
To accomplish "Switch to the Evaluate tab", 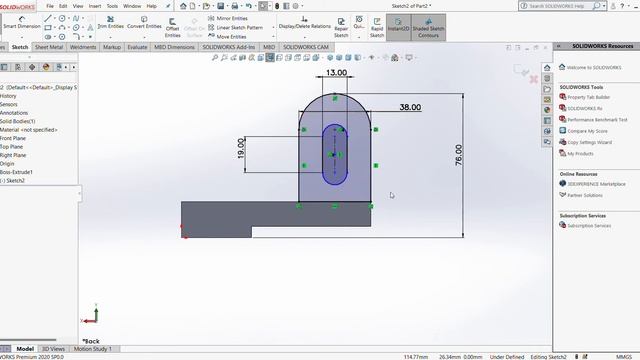I will point(137,47).
